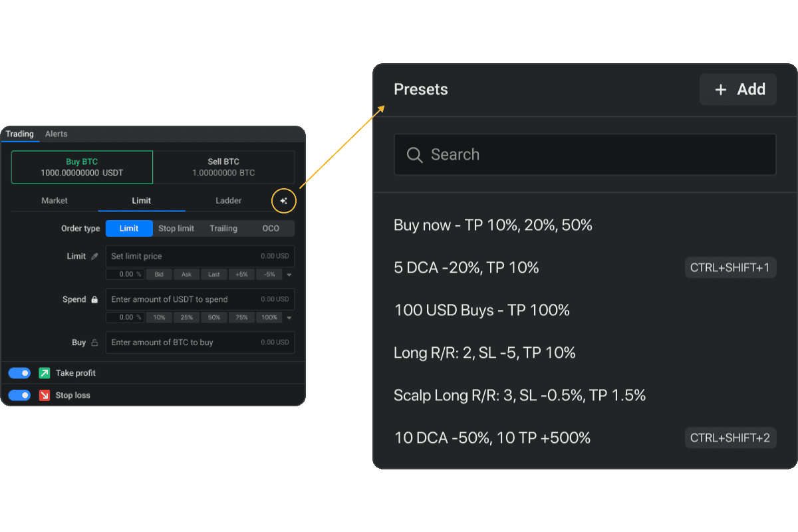Choose the OCO order type
The width and height of the screenshot is (798, 532).
pos(271,228)
